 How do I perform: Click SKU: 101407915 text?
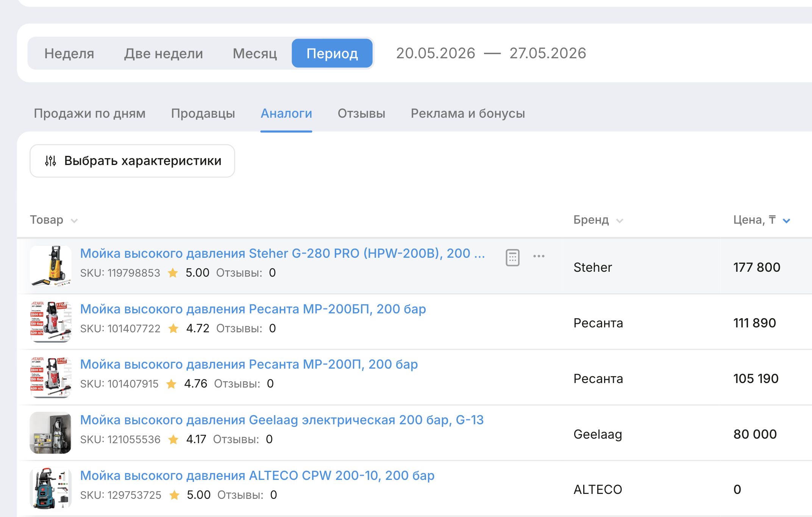point(119,384)
